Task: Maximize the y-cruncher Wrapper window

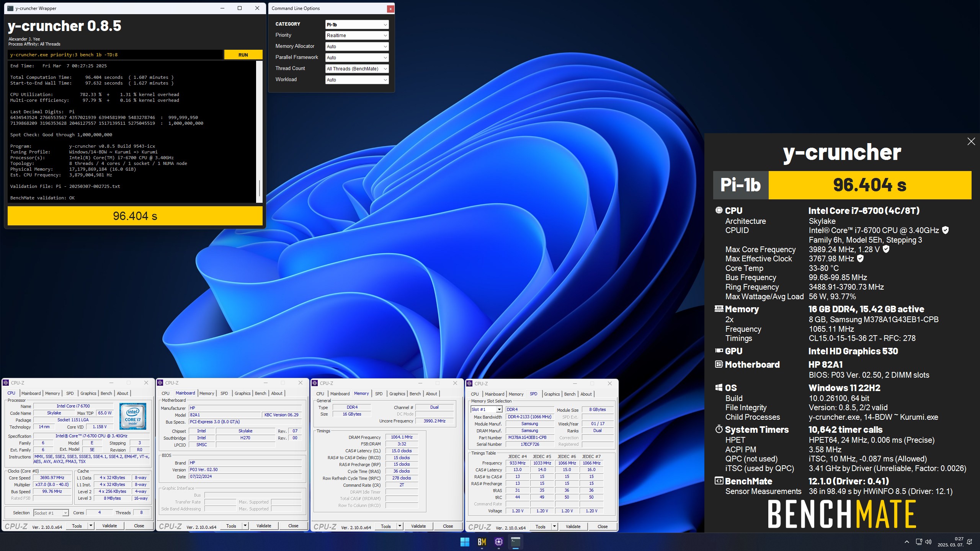Action: pos(240,8)
